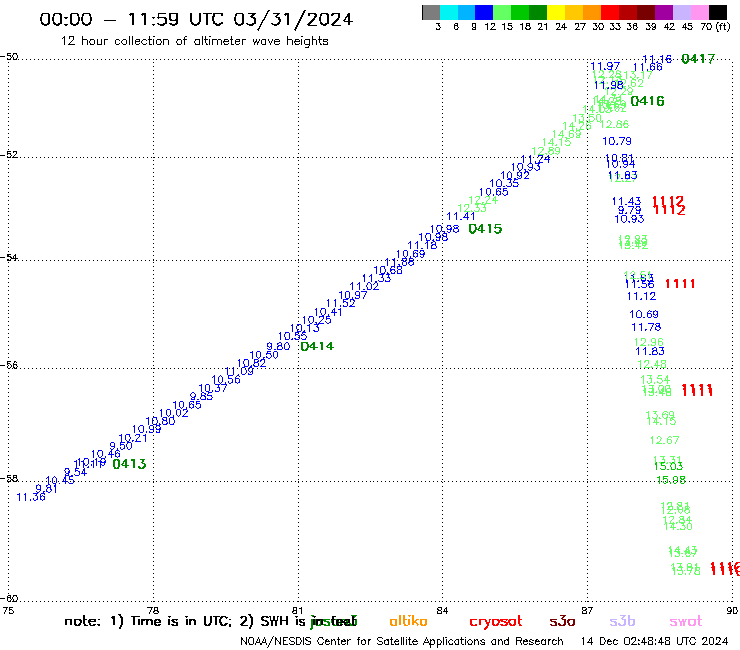Click the wave height value '12.48'
The image size is (740, 650).
(652, 364)
